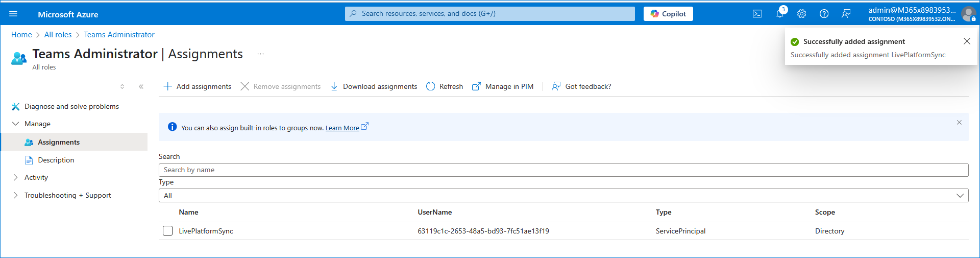Viewport: 980px width, 258px height.
Task: Click the Teams Administrator role icon
Action: point(19,58)
